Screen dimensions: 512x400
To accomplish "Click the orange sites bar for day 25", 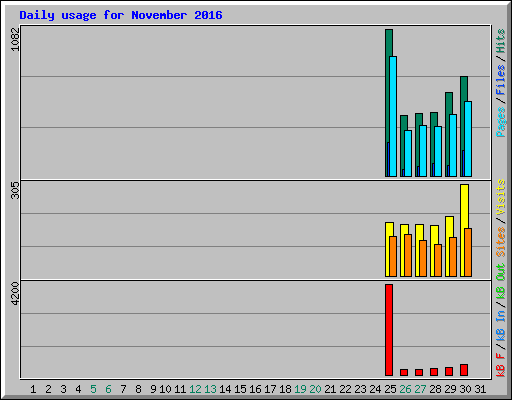I will pos(393,256).
